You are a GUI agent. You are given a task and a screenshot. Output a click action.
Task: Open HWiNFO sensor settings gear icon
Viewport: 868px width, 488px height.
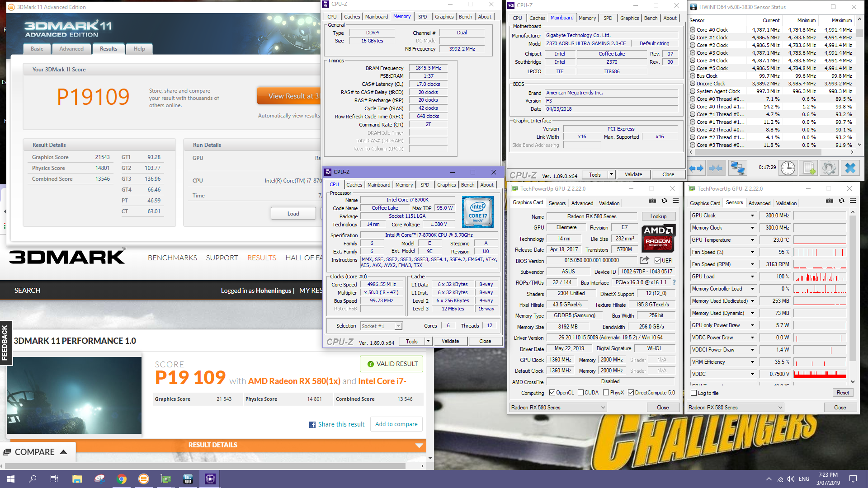click(x=829, y=168)
